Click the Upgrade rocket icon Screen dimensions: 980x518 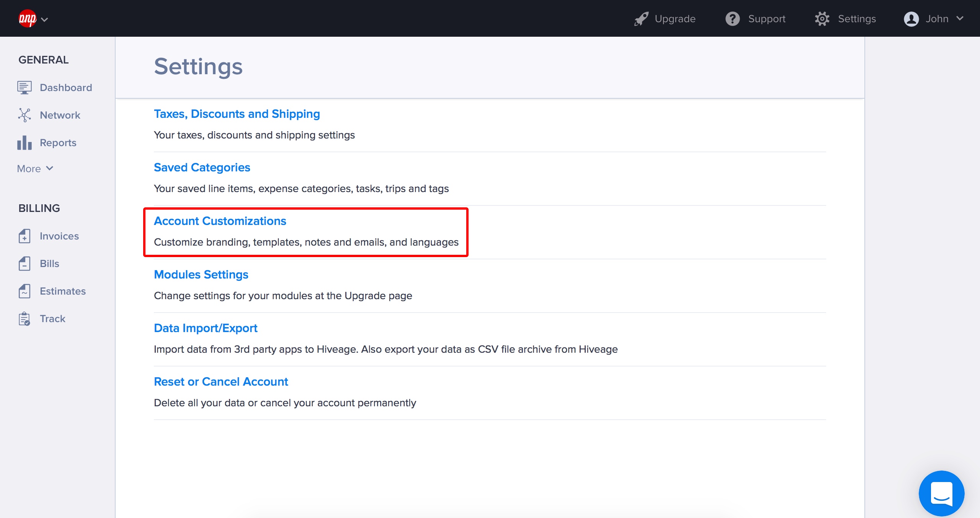pos(641,19)
